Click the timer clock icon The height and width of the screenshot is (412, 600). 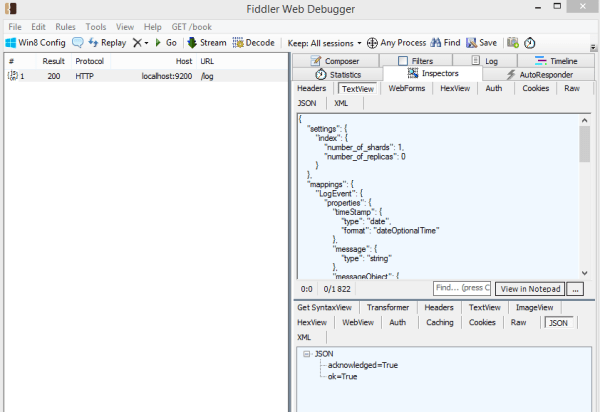(529, 43)
